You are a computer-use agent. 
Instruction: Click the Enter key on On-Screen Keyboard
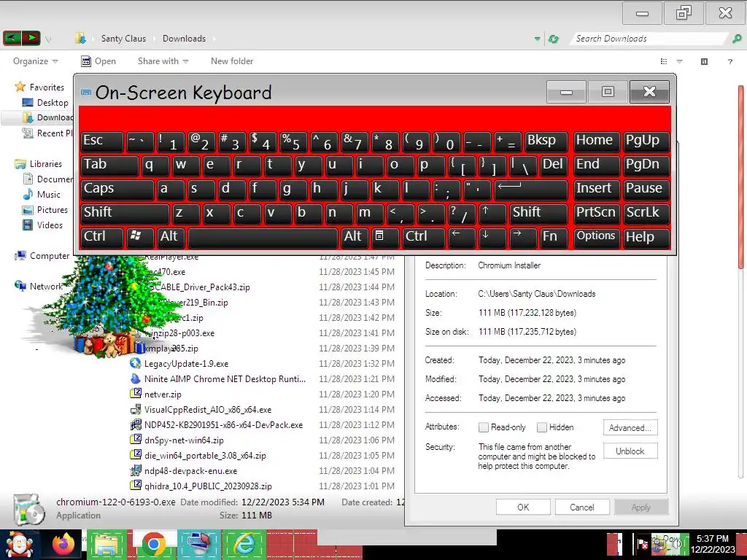(x=531, y=189)
